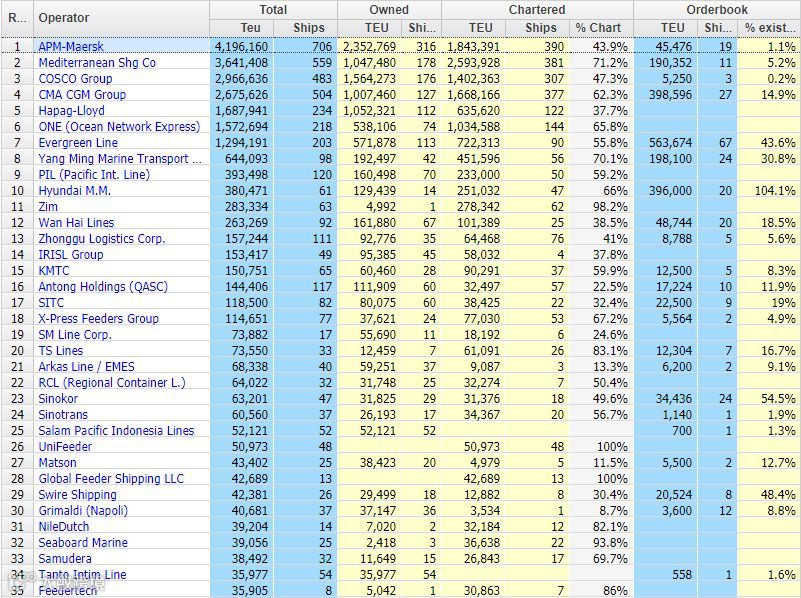Open the TS Lines link
The height and width of the screenshot is (598, 801).
pos(61,351)
